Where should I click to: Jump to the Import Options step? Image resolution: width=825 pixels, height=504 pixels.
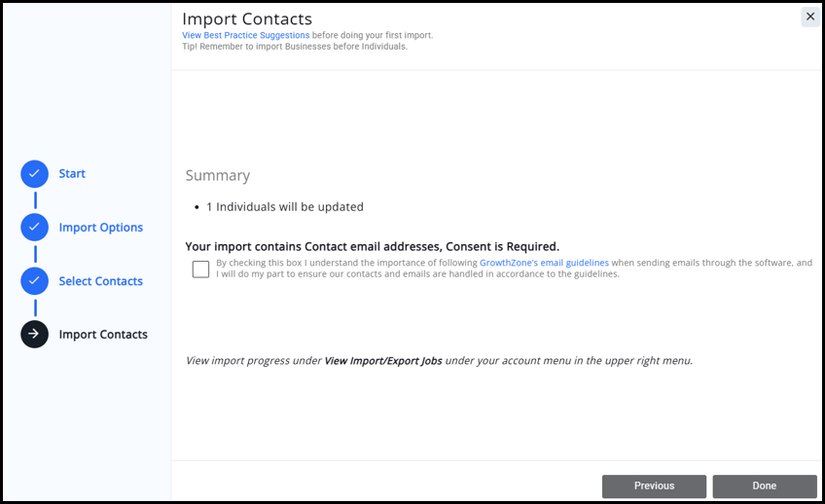coord(100,228)
